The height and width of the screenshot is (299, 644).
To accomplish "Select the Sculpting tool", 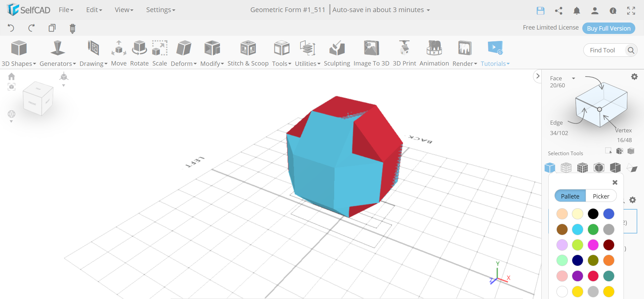I will click(337, 53).
